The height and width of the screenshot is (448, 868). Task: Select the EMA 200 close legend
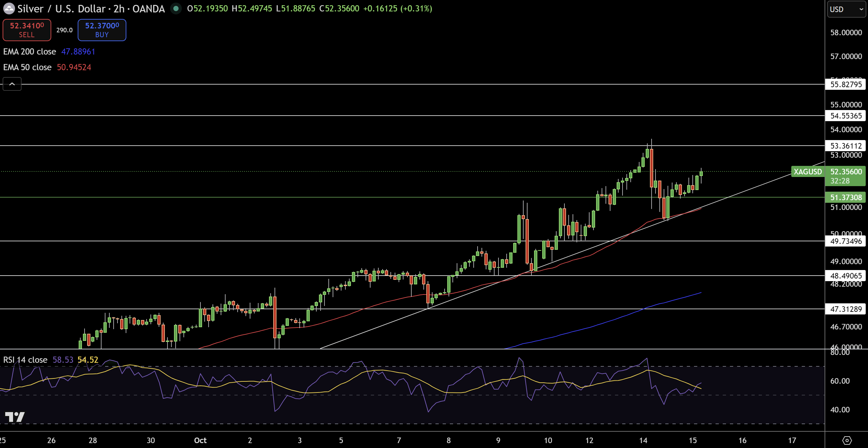(x=30, y=52)
